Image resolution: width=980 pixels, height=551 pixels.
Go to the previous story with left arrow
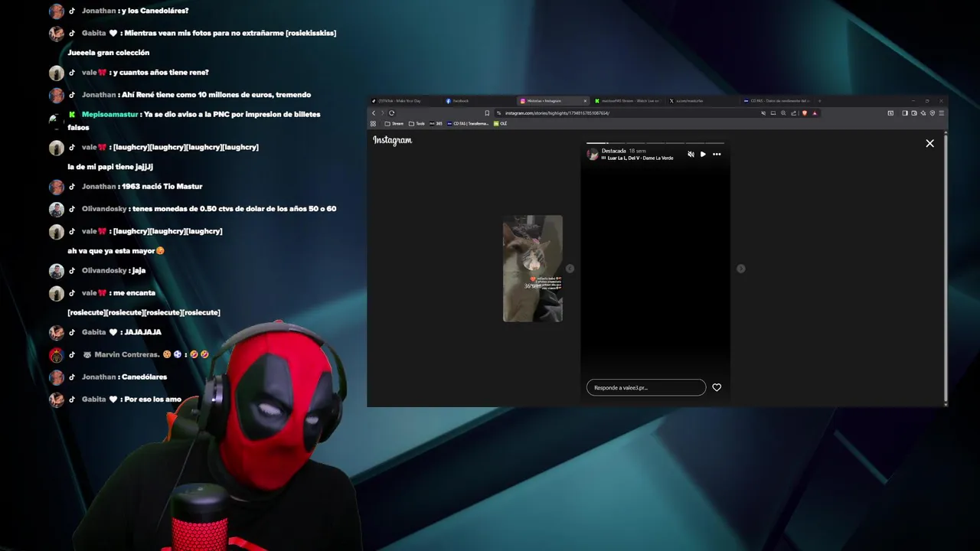tap(570, 269)
